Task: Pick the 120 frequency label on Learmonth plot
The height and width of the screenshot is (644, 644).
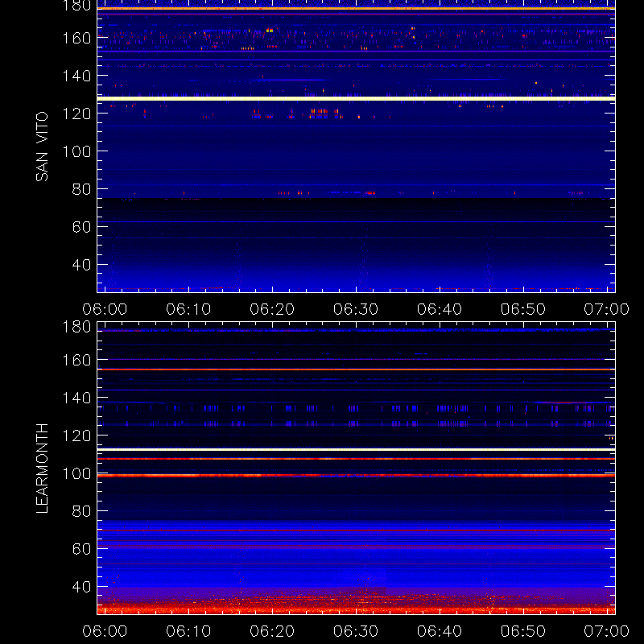Action: (76, 436)
